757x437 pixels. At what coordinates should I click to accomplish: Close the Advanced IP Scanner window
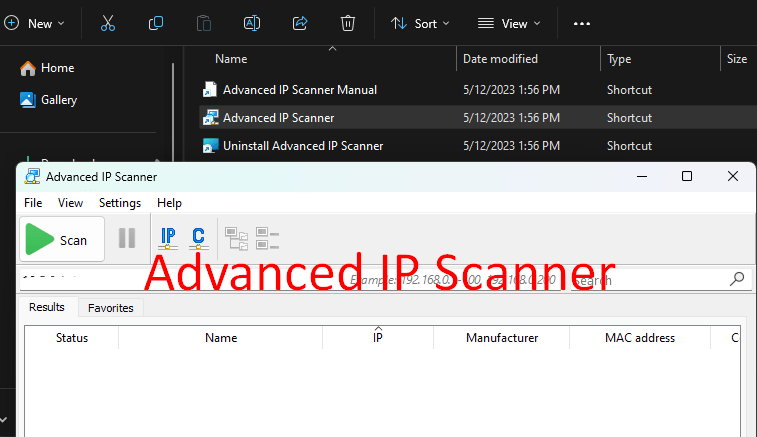coord(733,176)
